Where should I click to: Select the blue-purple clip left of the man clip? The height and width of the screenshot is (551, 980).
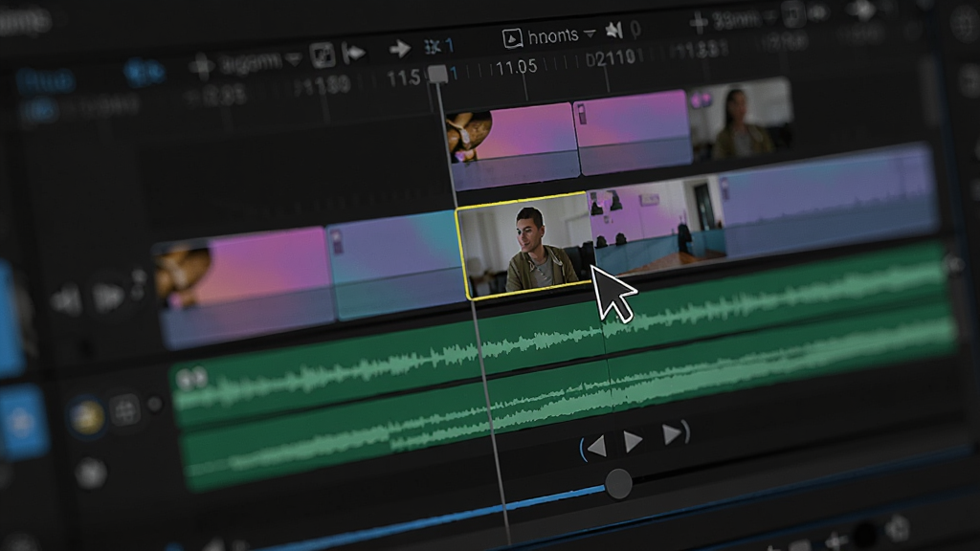pos(395,264)
